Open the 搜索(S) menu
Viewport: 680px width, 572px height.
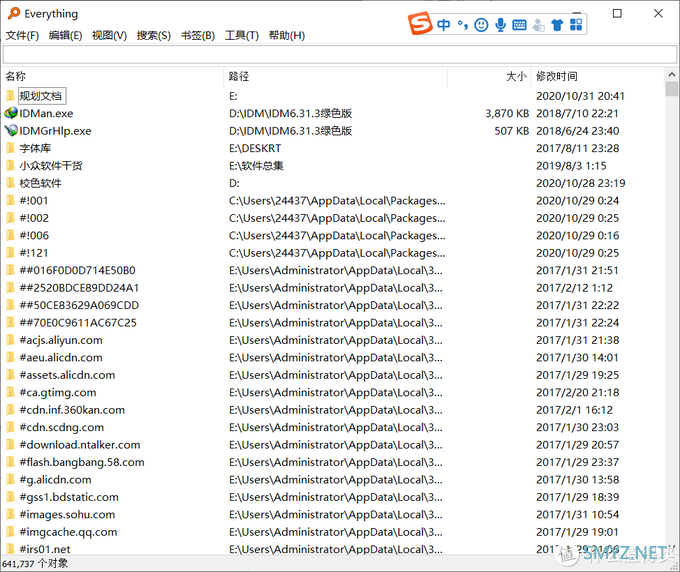tap(154, 35)
